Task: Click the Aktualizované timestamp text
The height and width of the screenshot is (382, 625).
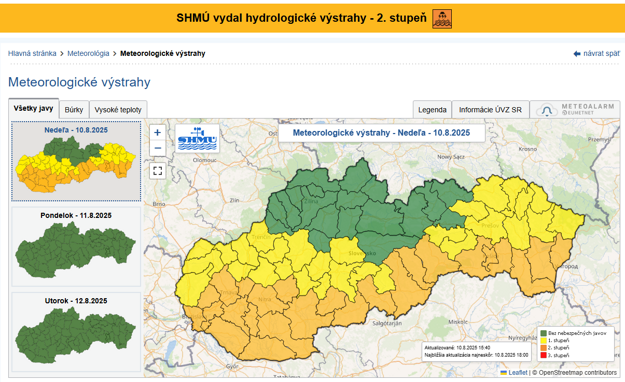Action: (457, 348)
